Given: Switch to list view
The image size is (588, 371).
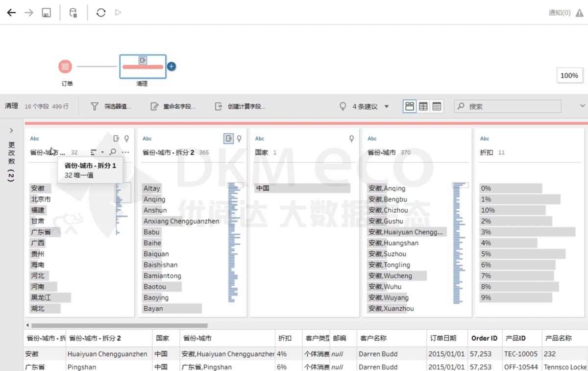Looking at the screenshot, I should (437, 106).
